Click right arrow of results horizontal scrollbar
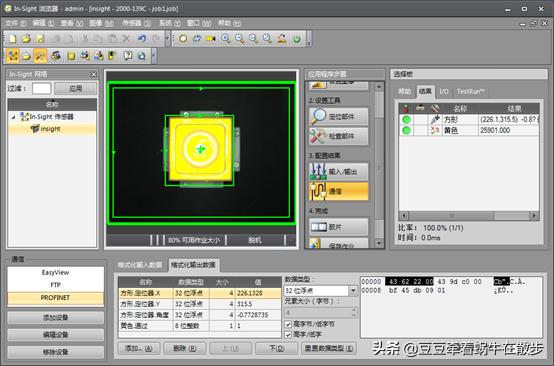 [534, 215]
